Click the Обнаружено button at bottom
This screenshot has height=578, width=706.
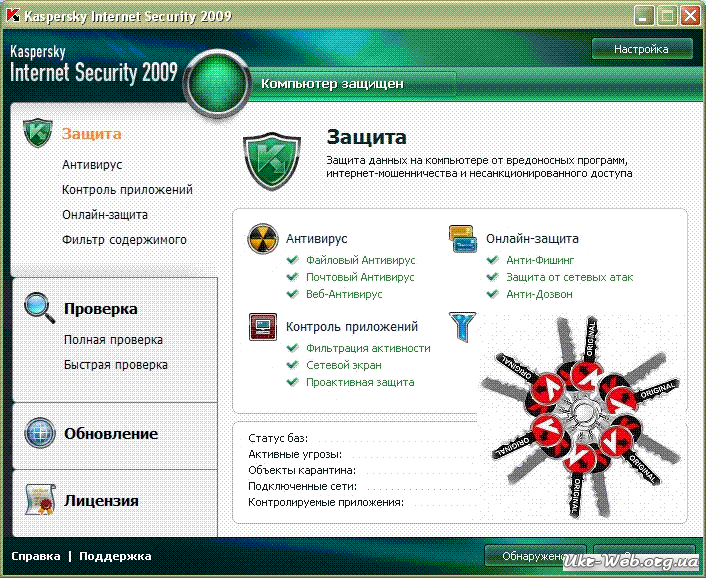(x=535, y=556)
